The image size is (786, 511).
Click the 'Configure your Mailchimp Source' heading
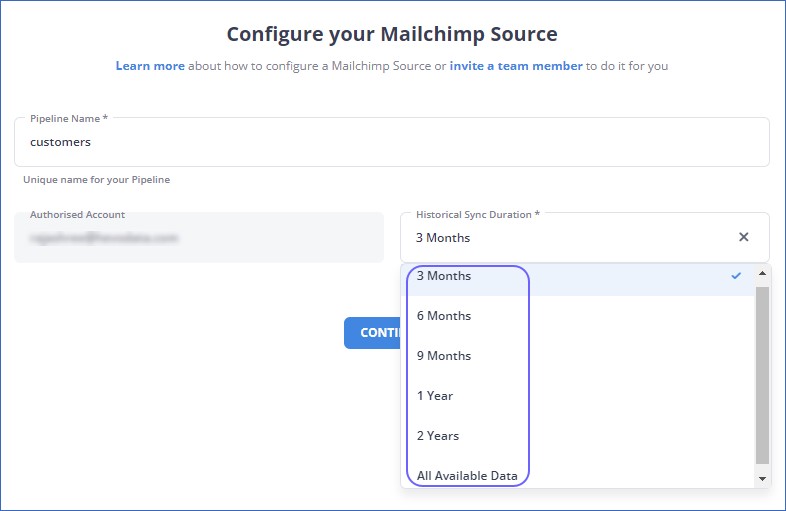[x=392, y=34]
